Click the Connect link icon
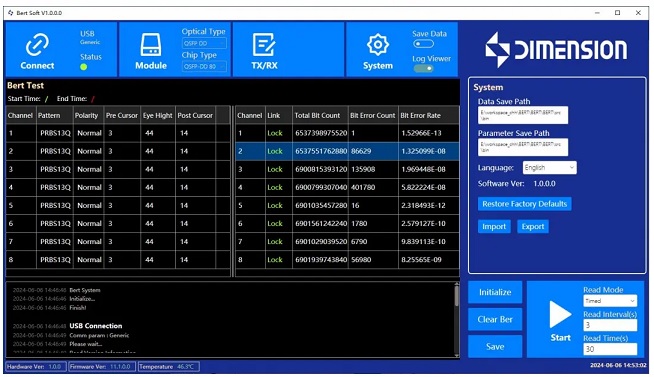 [37, 45]
